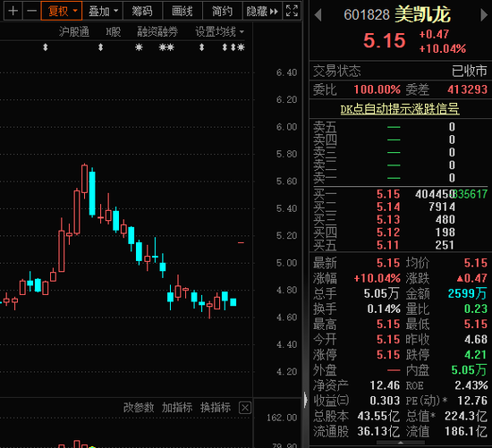This screenshot has height=448, width=492.
Task: Click 改参数 indicator button
Action: 139,408
